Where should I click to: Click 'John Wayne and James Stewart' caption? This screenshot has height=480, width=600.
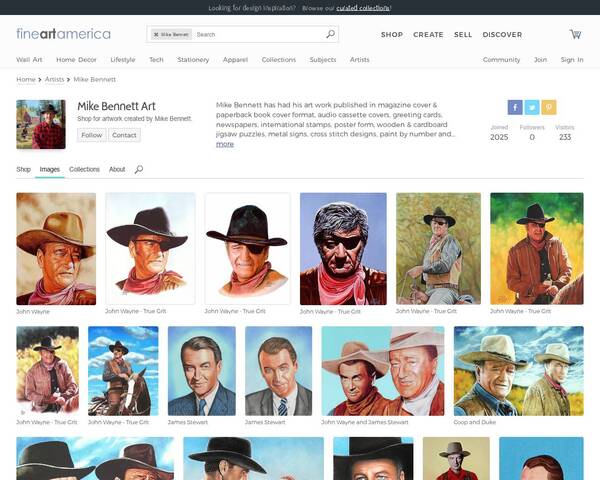click(365, 422)
